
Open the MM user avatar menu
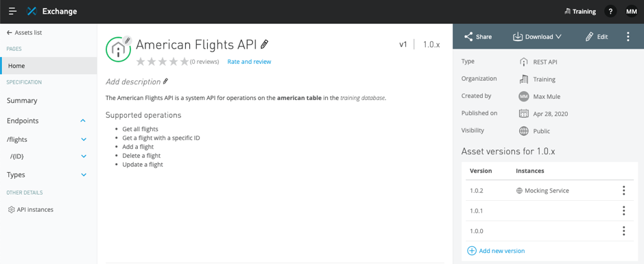[x=631, y=12]
